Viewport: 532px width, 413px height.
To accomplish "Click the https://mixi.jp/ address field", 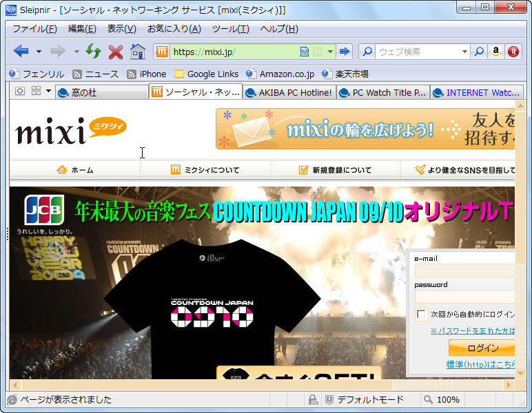I will point(234,52).
